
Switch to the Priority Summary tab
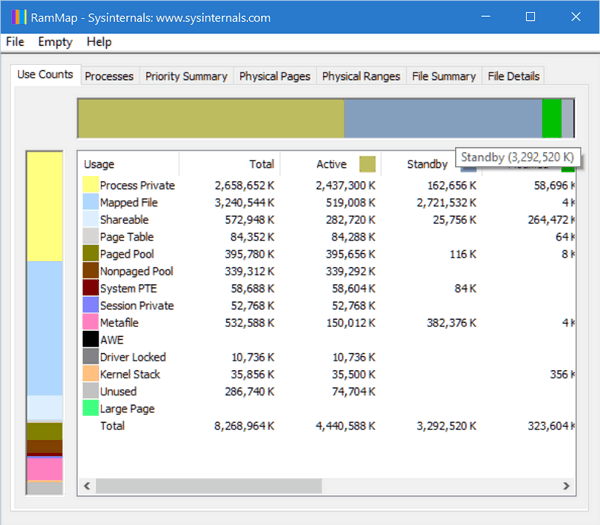point(186,76)
